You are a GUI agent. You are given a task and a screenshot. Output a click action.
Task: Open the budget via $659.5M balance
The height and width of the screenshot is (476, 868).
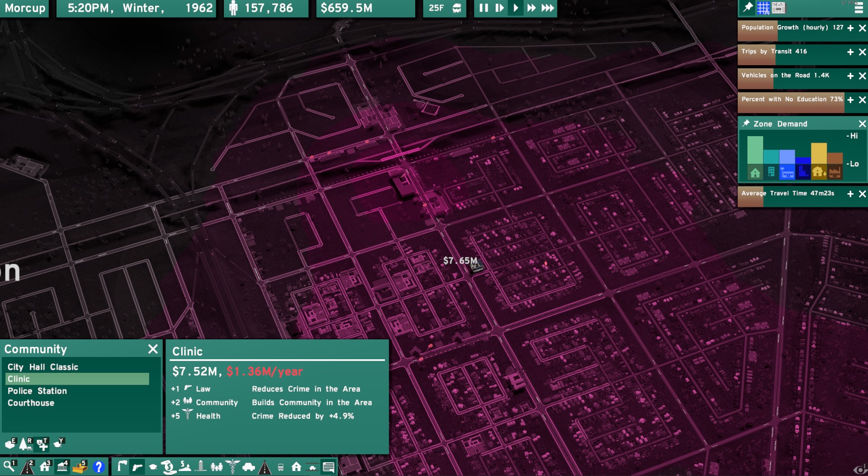(x=365, y=8)
